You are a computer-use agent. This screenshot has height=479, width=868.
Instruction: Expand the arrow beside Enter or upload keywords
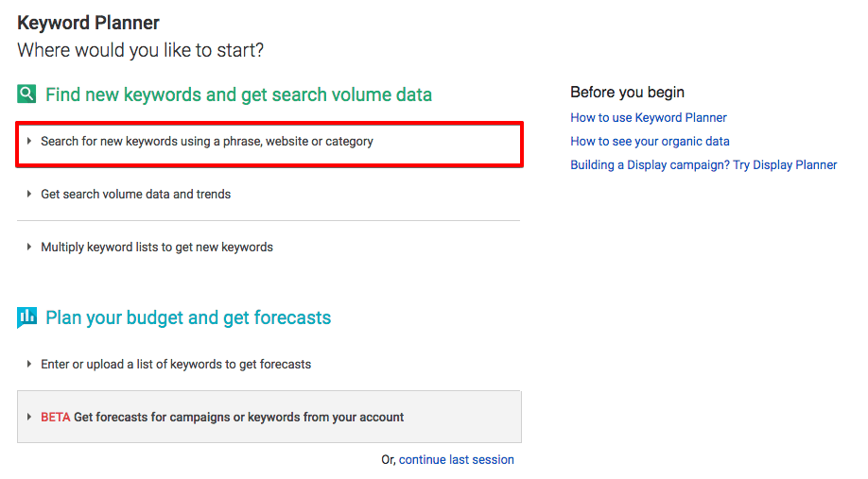click(x=30, y=365)
